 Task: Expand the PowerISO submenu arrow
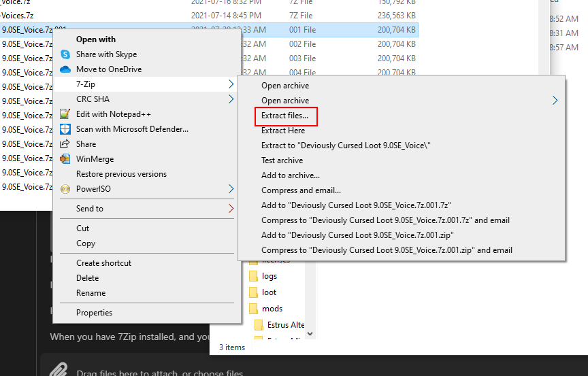231,189
